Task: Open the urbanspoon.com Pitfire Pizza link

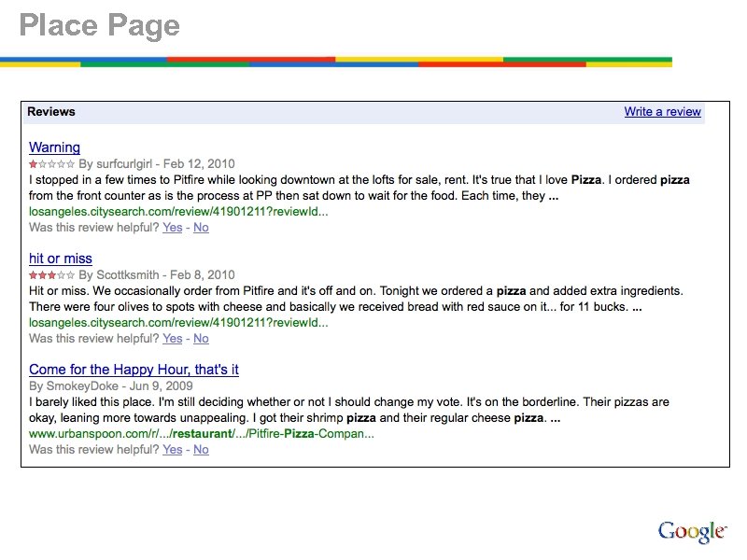Action: pos(201,433)
